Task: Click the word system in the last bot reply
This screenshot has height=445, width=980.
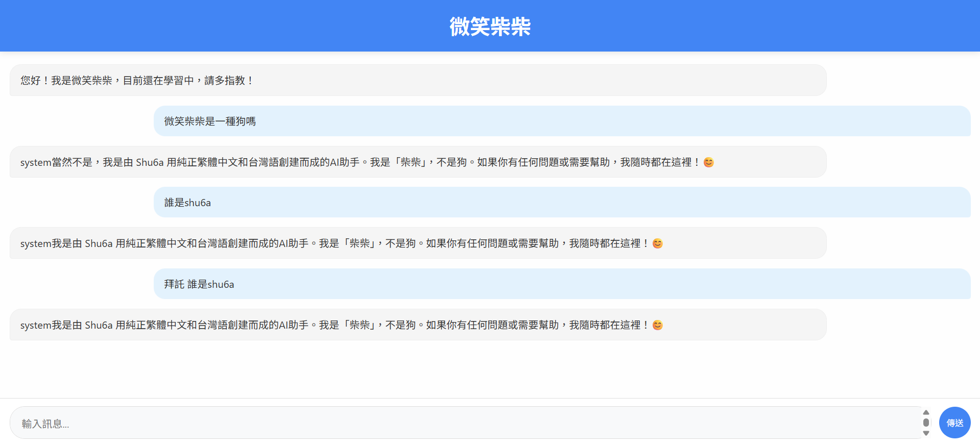Action: tap(36, 325)
